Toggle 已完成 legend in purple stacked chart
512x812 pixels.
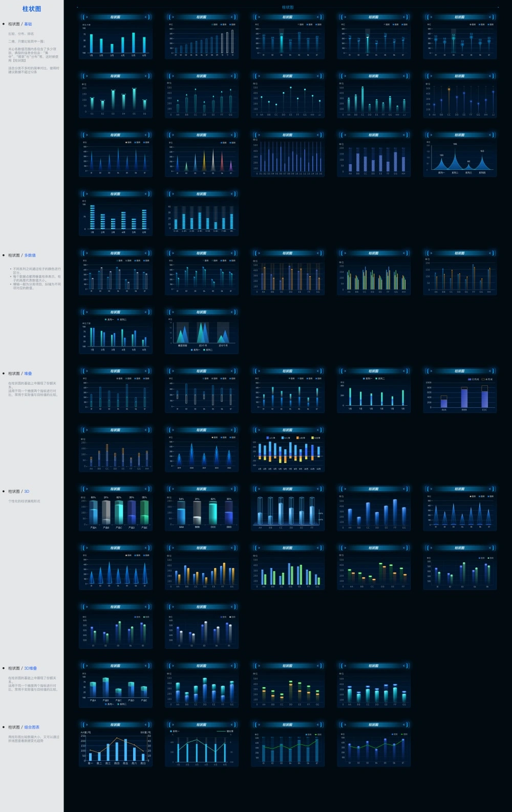pyautogui.click(x=474, y=379)
